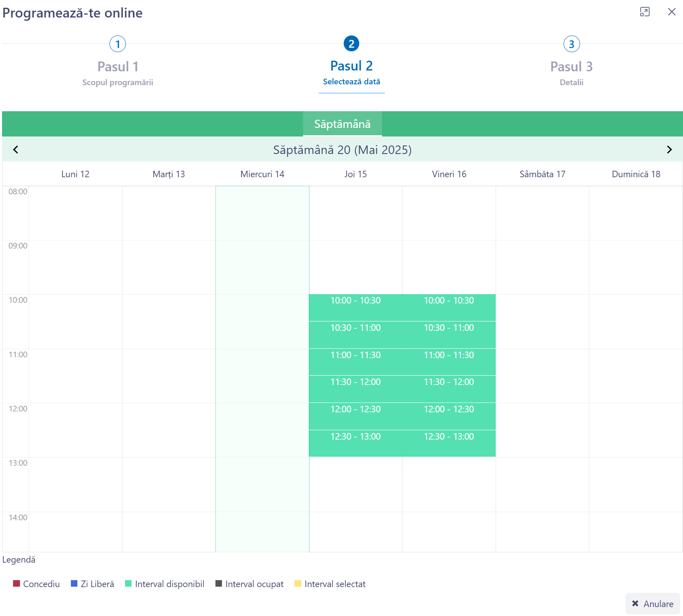Click the red Concediu legend swatch
This screenshot has width=683, height=616.
pos(16,583)
